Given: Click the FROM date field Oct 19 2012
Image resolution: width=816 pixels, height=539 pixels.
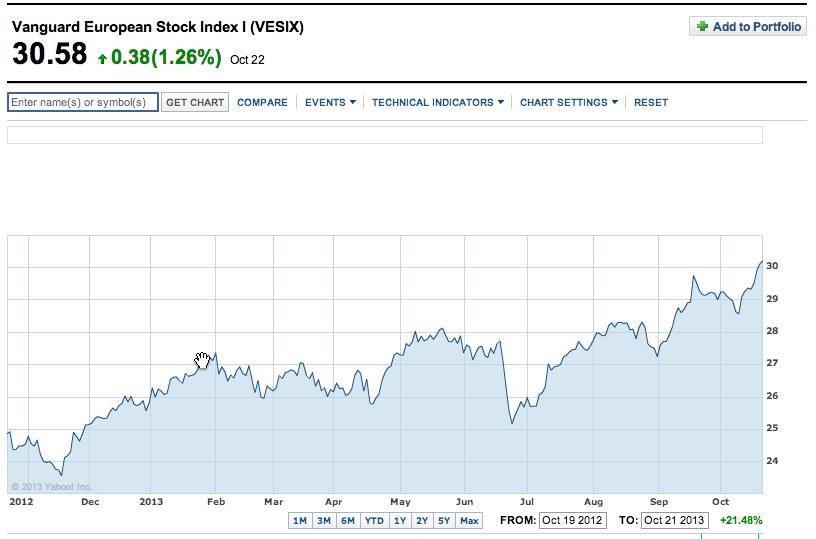Looking at the screenshot, I should (x=572, y=520).
